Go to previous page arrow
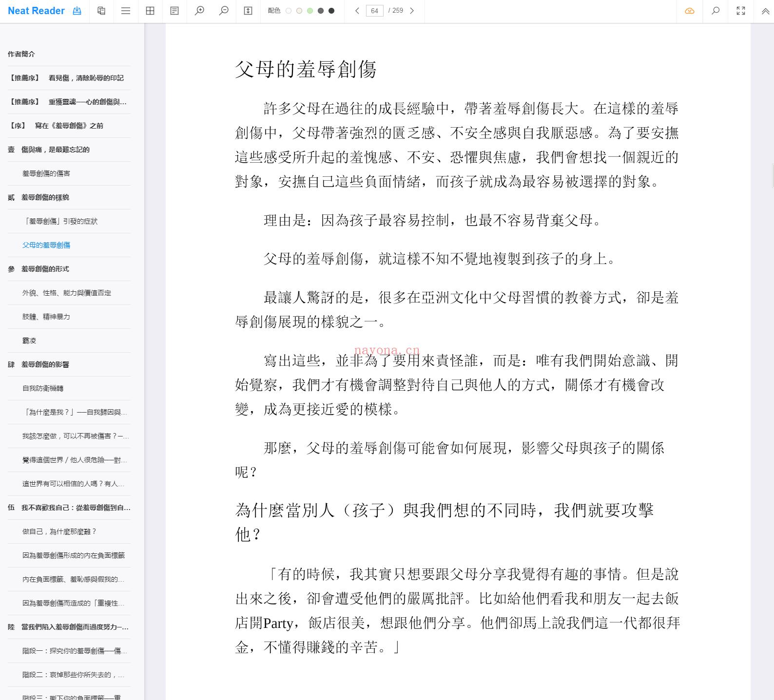 [x=357, y=11]
